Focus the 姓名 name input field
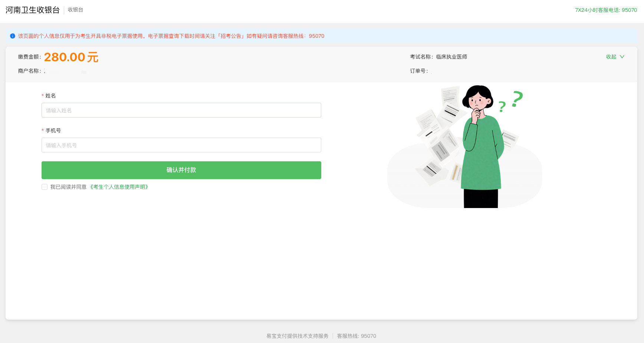Image resolution: width=644 pixels, height=343 pixels. [181, 110]
